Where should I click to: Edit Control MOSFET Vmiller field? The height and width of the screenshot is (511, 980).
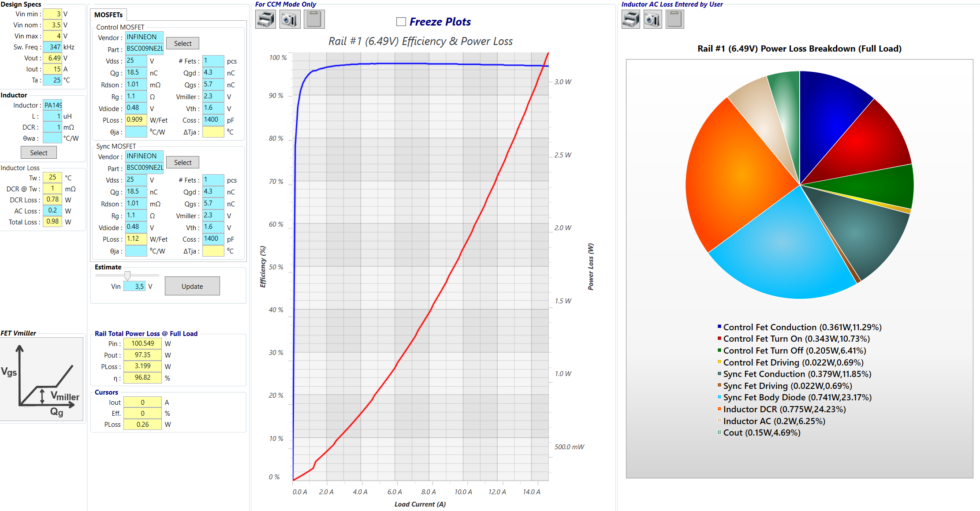[x=213, y=97]
